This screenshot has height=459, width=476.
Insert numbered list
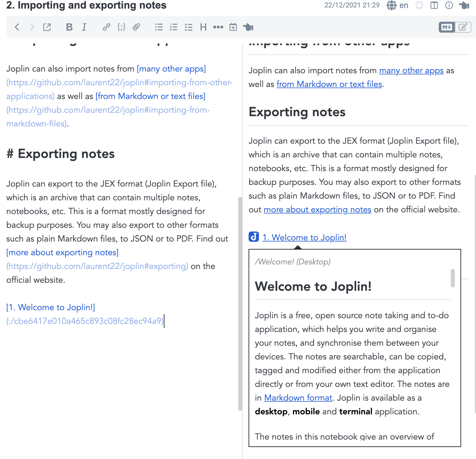pos(174,27)
